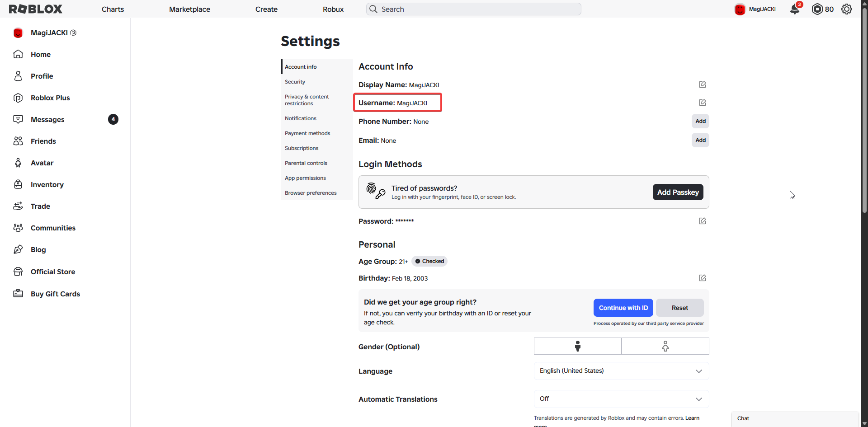Open the Browser preferences tab
The width and height of the screenshot is (868, 427).
pyautogui.click(x=317, y=193)
